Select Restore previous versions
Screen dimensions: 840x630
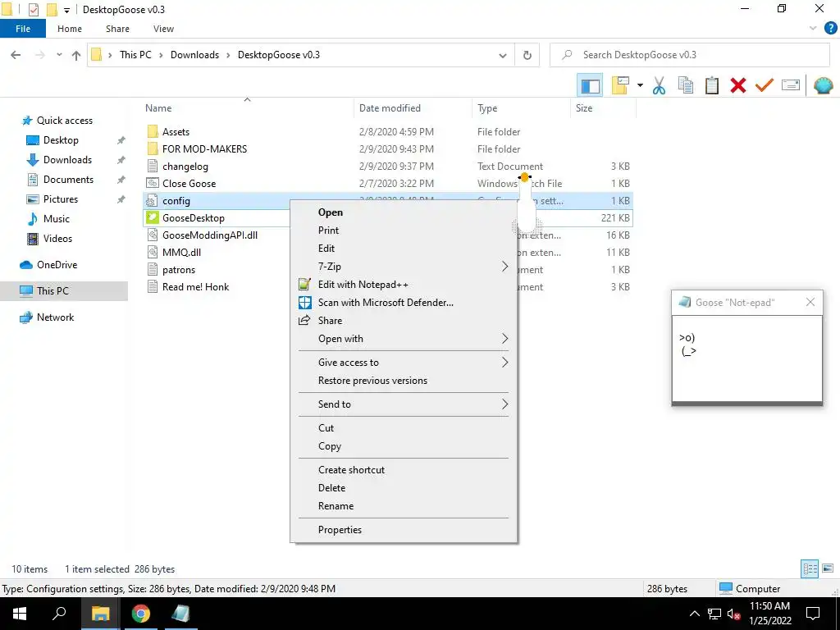click(x=404, y=381)
